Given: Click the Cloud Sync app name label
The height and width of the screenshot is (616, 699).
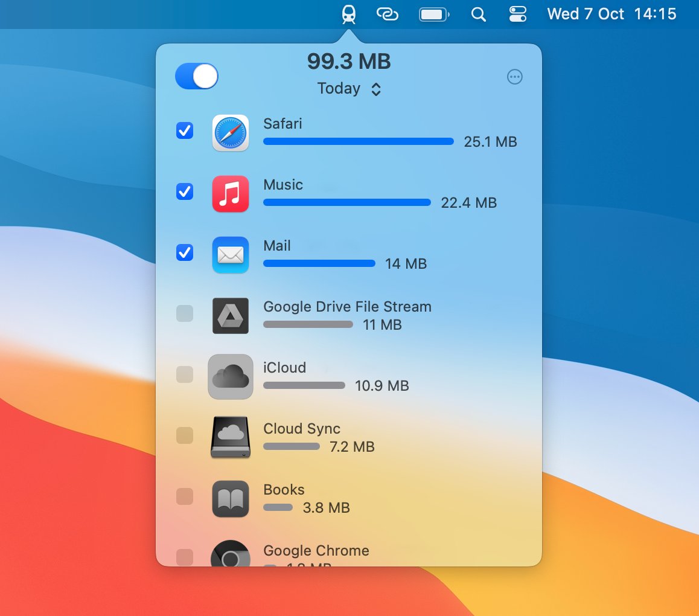Looking at the screenshot, I should 302,429.
